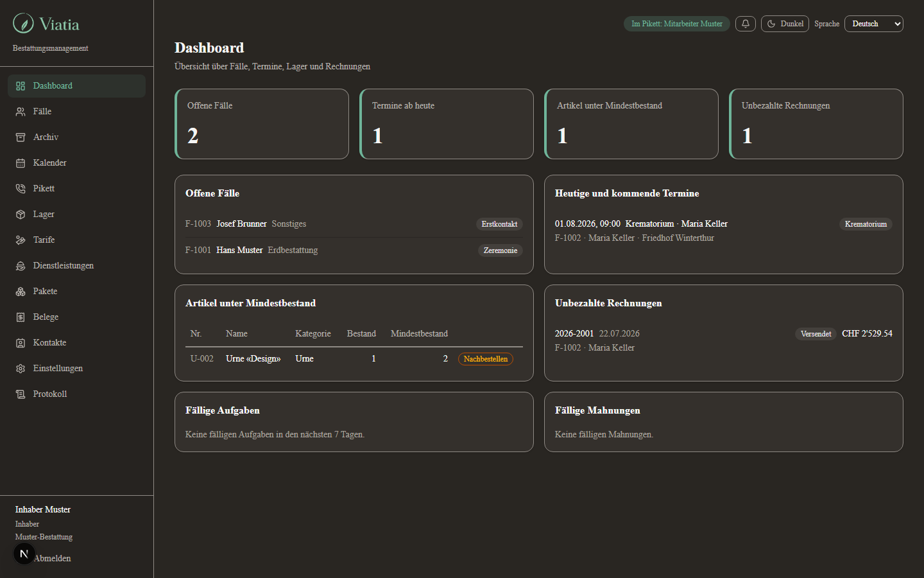Click the Dienstleistungen bell-service icon

21,266
